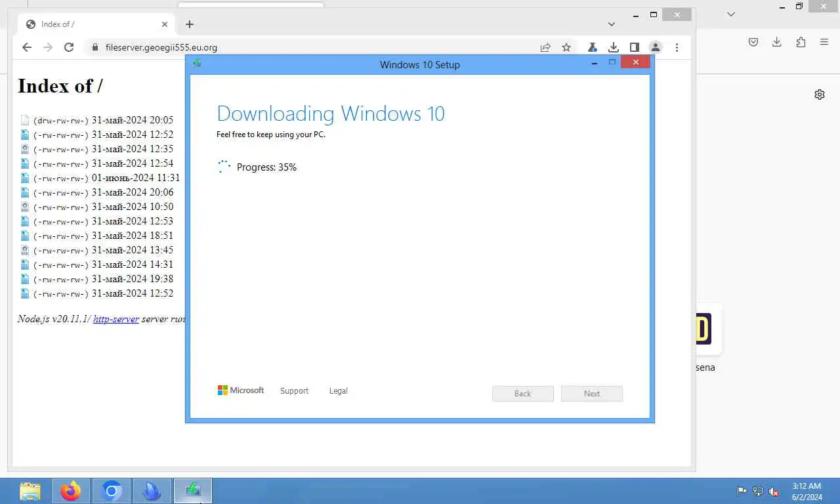The width and height of the screenshot is (840, 504).
Task: Open the Chrome profile avatar
Action: click(655, 47)
